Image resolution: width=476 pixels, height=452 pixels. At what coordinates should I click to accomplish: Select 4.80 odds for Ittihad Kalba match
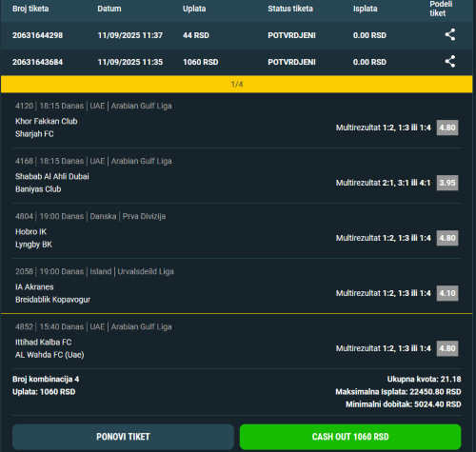447,348
